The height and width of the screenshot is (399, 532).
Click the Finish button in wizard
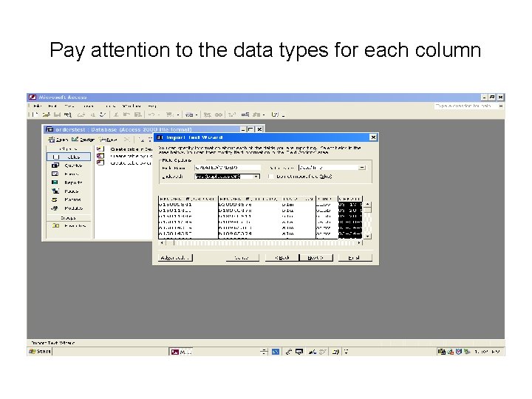[355, 258]
